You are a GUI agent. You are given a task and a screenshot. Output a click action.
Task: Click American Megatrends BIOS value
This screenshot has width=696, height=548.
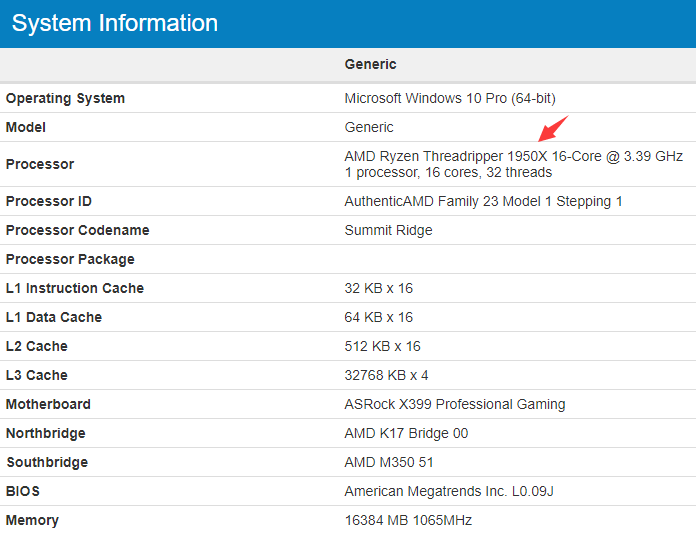click(x=449, y=491)
